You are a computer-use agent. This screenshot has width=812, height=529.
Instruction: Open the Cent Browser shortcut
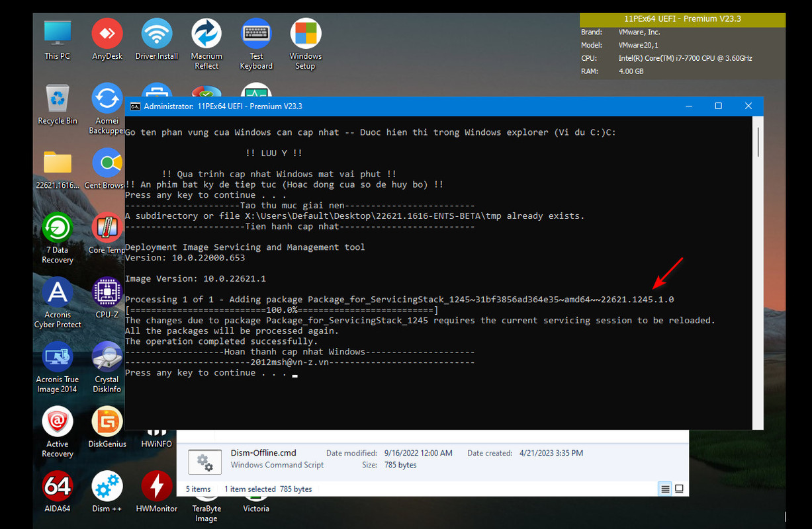tap(106, 169)
